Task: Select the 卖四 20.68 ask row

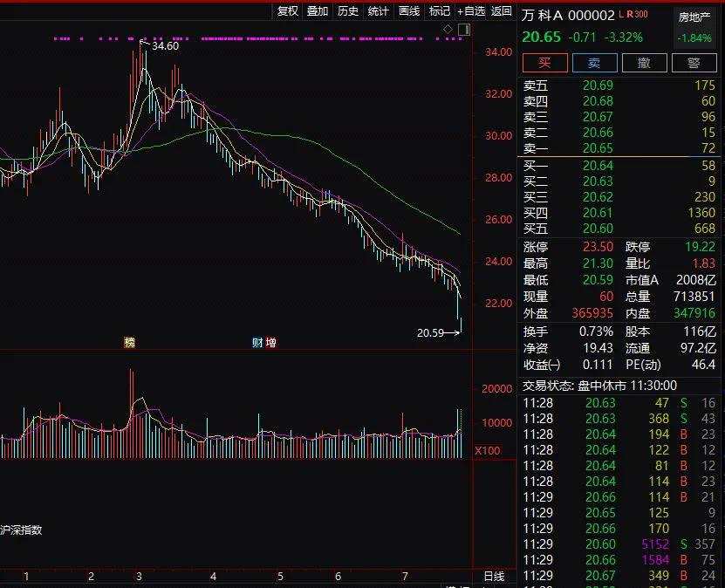Action: (619, 101)
